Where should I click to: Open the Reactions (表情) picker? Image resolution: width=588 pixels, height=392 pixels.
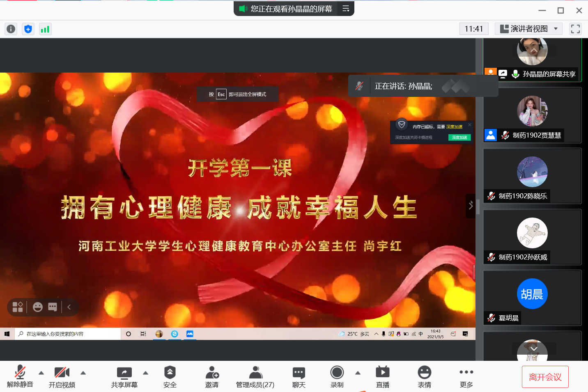[424, 377]
